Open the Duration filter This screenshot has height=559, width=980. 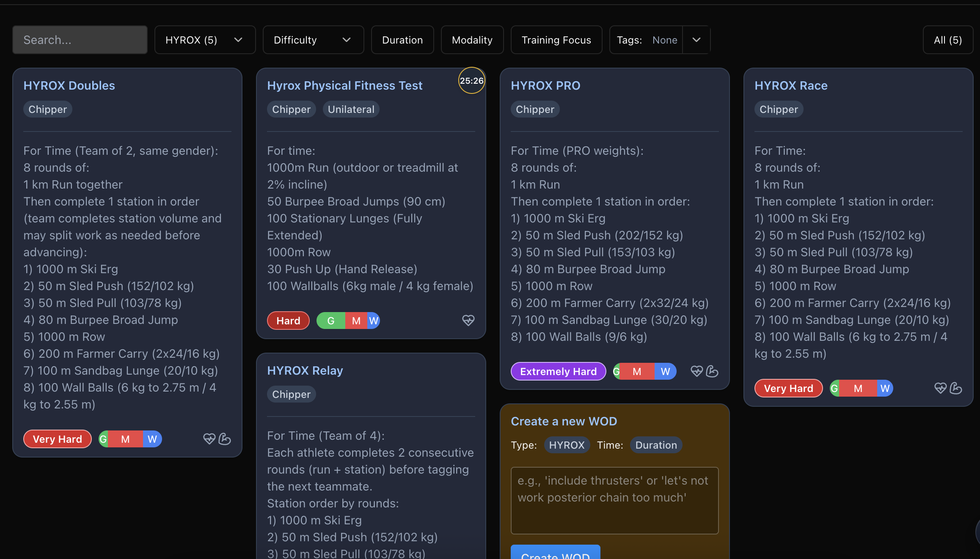pyautogui.click(x=402, y=40)
